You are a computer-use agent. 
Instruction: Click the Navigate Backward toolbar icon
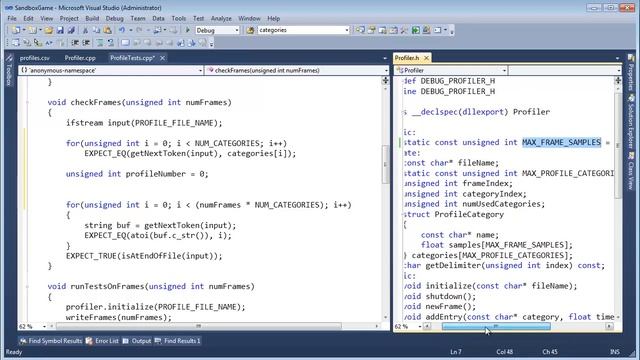[158, 30]
